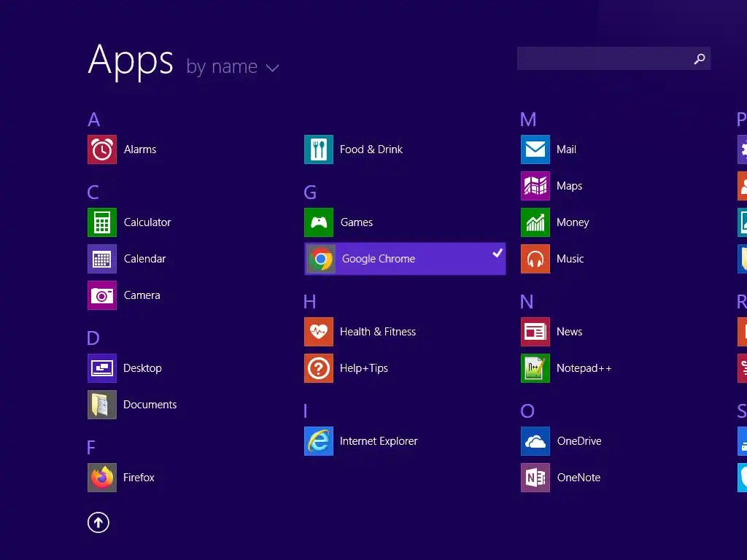Open the Maps app icon
The width and height of the screenshot is (747, 560).
click(535, 186)
